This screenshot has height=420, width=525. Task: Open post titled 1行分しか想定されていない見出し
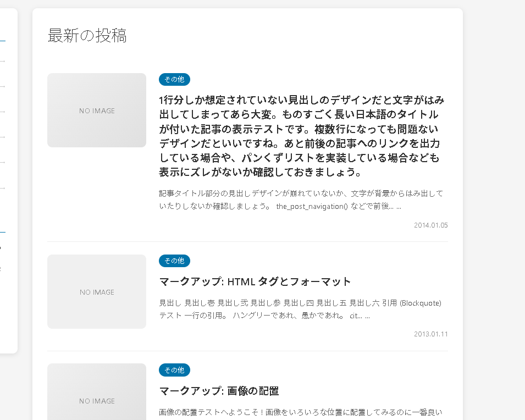[301, 136]
